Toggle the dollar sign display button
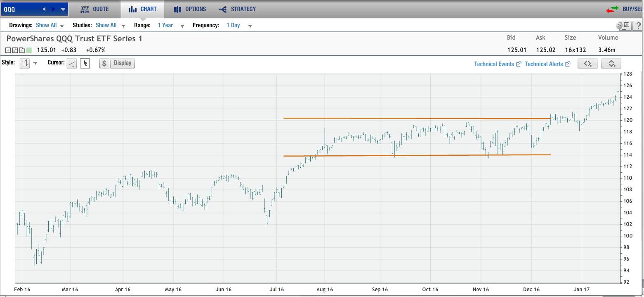644x297 pixels. pyautogui.click(x=104, y=63)
